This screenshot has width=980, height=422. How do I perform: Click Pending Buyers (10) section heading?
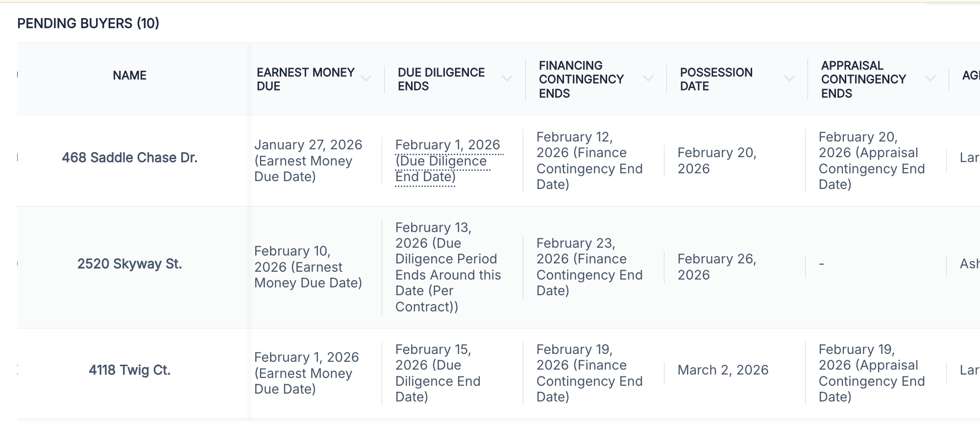[88, 23]
